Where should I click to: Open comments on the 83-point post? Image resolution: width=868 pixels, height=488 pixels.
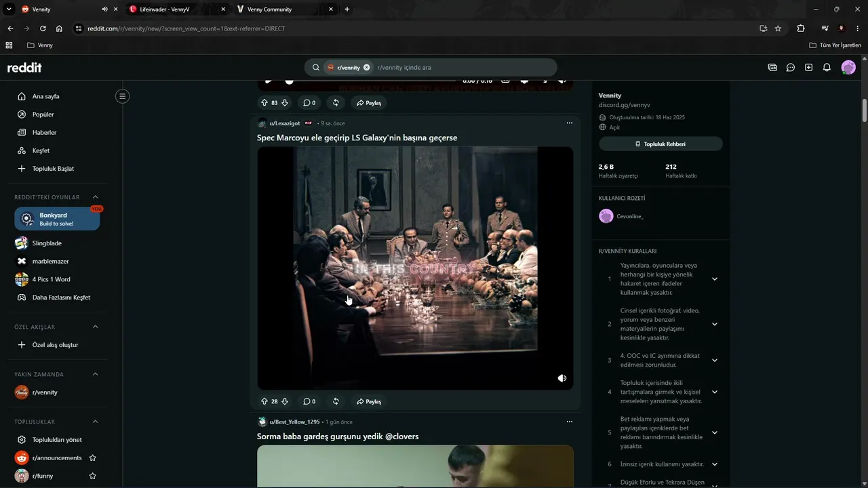click(309, 103)
